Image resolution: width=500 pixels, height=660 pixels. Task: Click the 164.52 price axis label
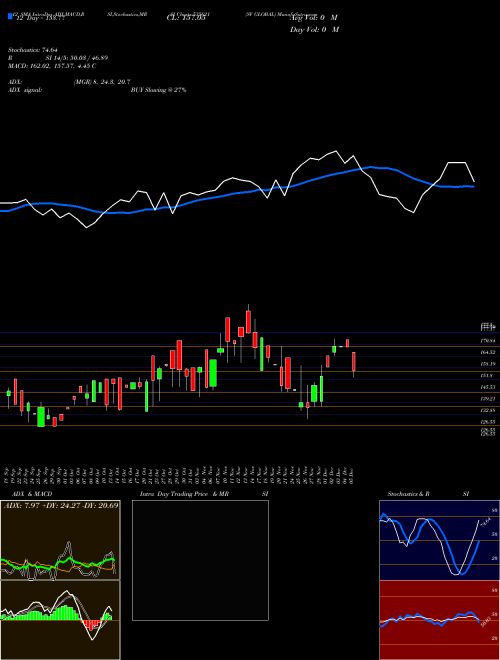[488, 352]
